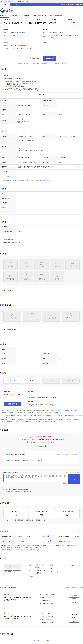Go to the 복리후생 section tab
This screenshot has height=644, width=83.
(54, 20)
